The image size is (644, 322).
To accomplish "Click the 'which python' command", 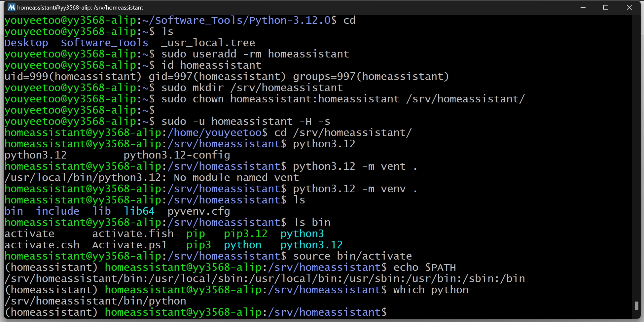I will click(431, 290).
